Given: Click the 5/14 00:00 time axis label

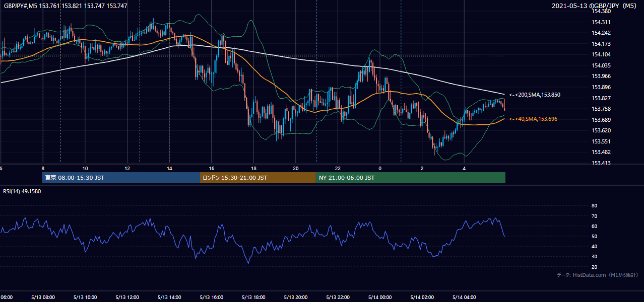Looking at the screenshot, I should click(x=379, y=297).
